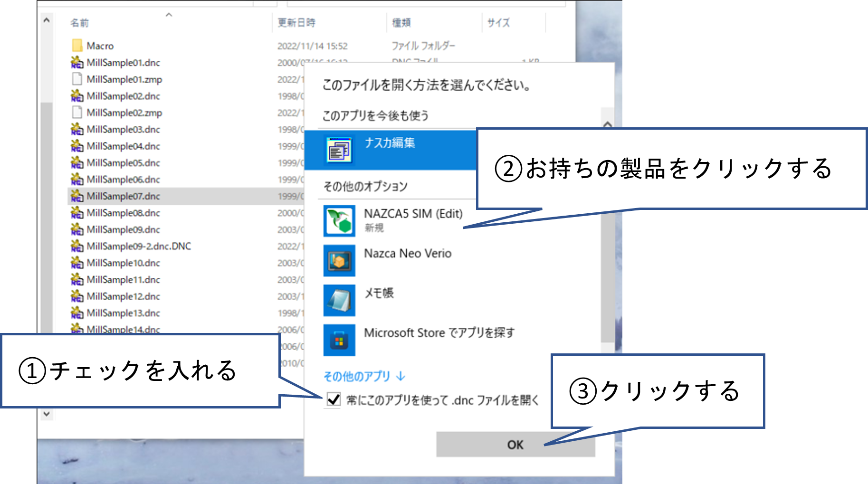Screen dimensions: 868x484
Task: Select the ナスカ編集 app icon
Action: (339, 150)
